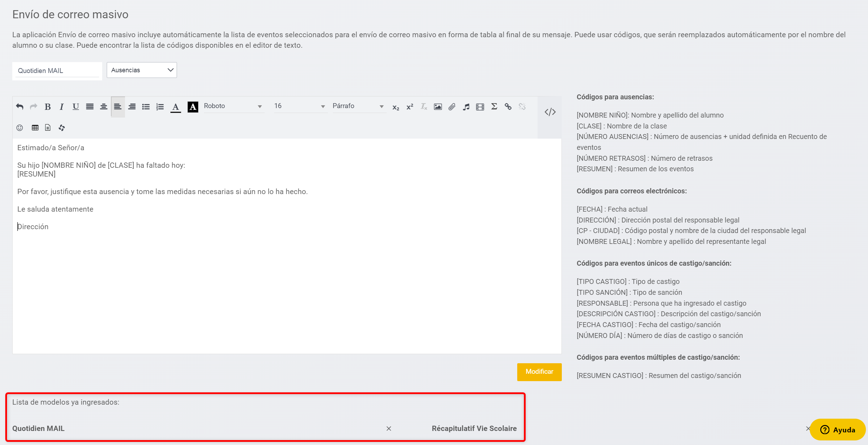The height and width of the screenshot is (445, 868).
Task: Open the emoji picker icon
Action: point(20,127)
